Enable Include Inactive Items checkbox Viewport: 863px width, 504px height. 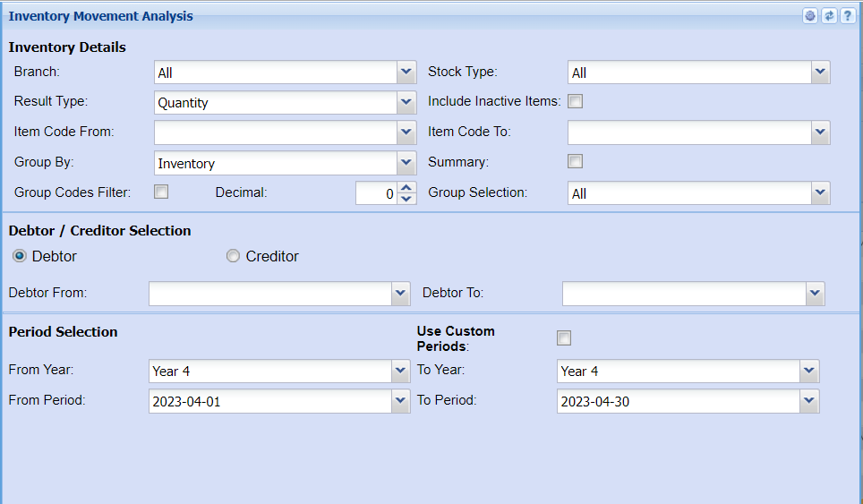pos(576,101)
